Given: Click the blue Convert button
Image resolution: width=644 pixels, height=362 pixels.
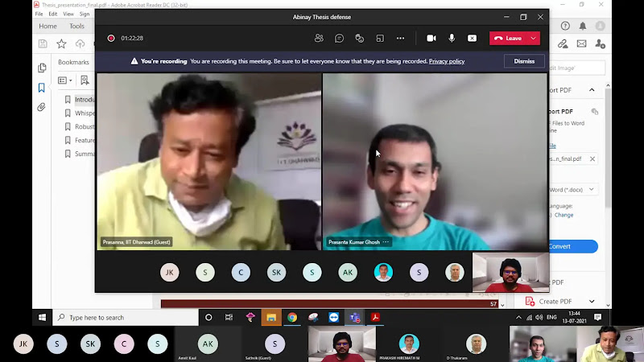Looking at the screenshot, I should (x=573, y=246).
